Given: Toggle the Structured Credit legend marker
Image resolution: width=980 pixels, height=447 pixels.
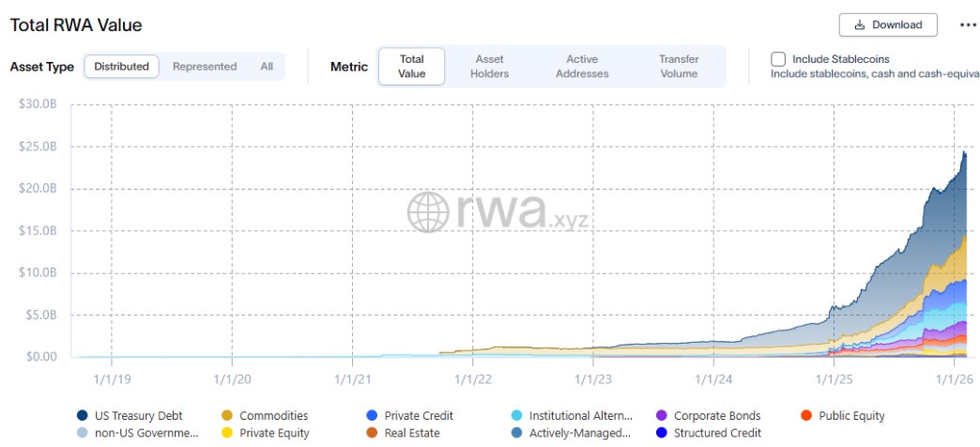Looking at the screenshot, I should 662,433.
